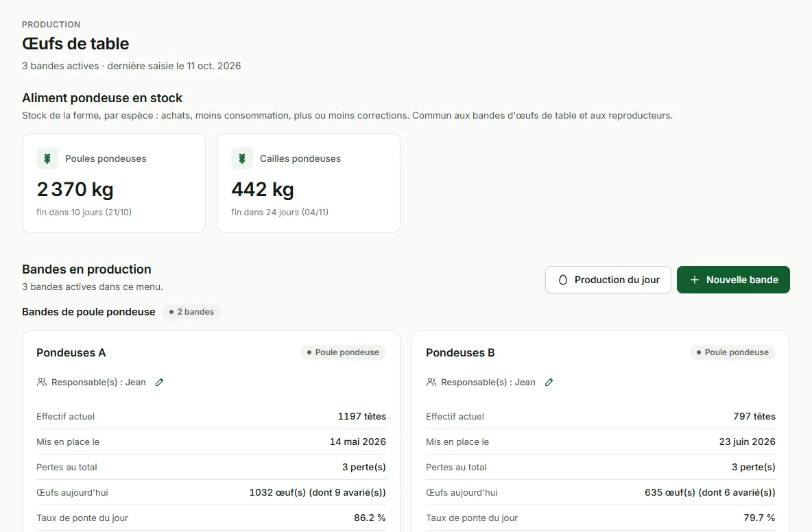Click the 'dernière saisie le 11 oct. 2026' subtitle

tap(174, 66)
